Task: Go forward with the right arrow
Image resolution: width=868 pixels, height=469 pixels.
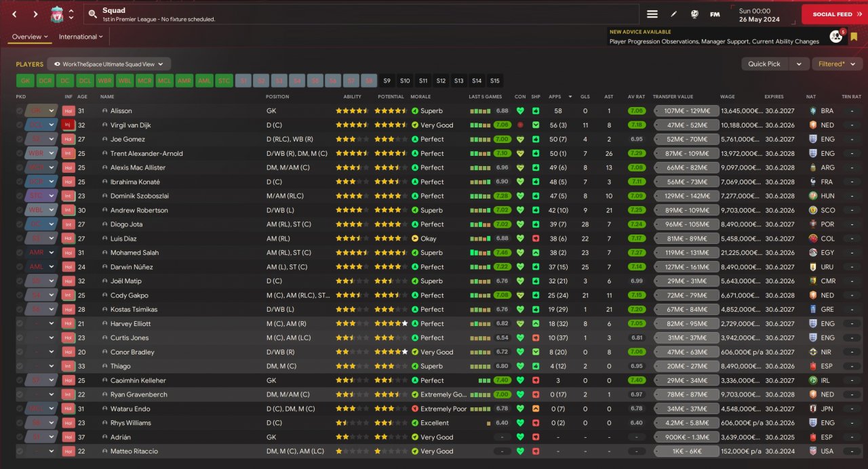Action: coord(35,14)
